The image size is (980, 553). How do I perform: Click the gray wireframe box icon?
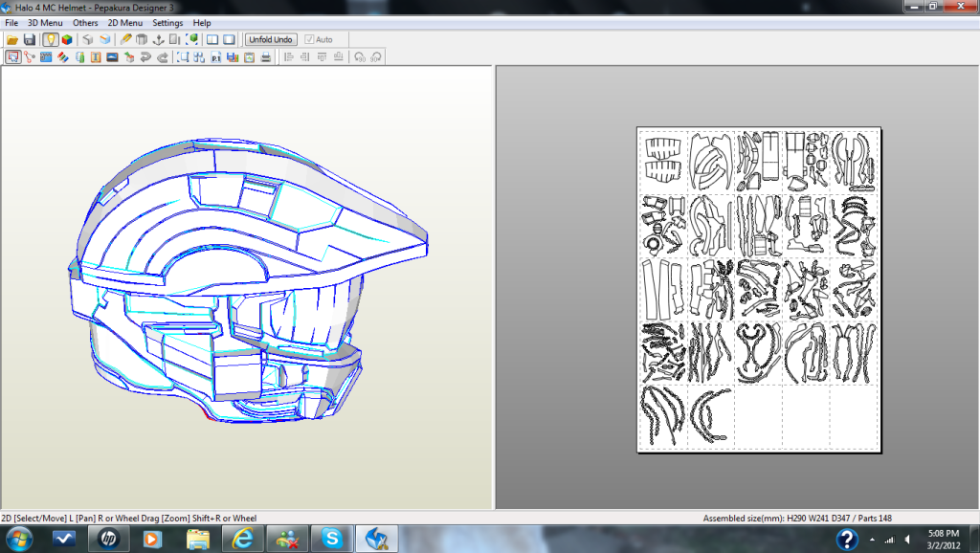142,39
